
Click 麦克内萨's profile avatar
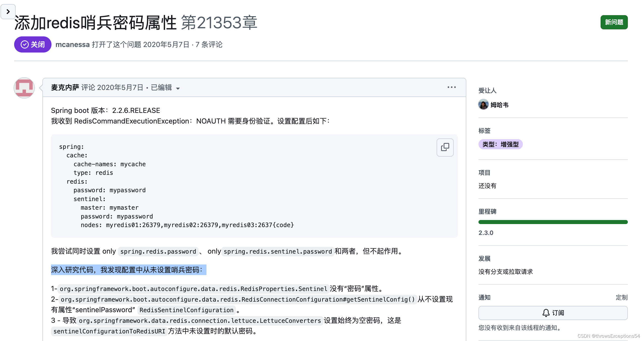24,88
